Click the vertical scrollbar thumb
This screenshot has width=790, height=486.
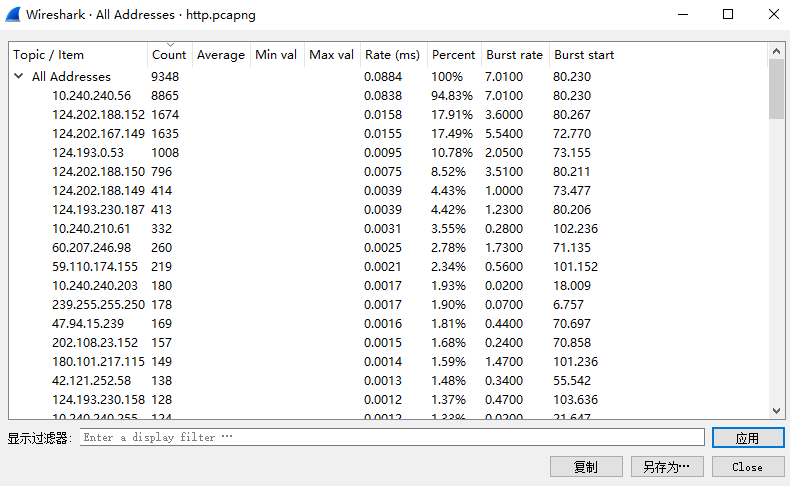coord(776,89)
